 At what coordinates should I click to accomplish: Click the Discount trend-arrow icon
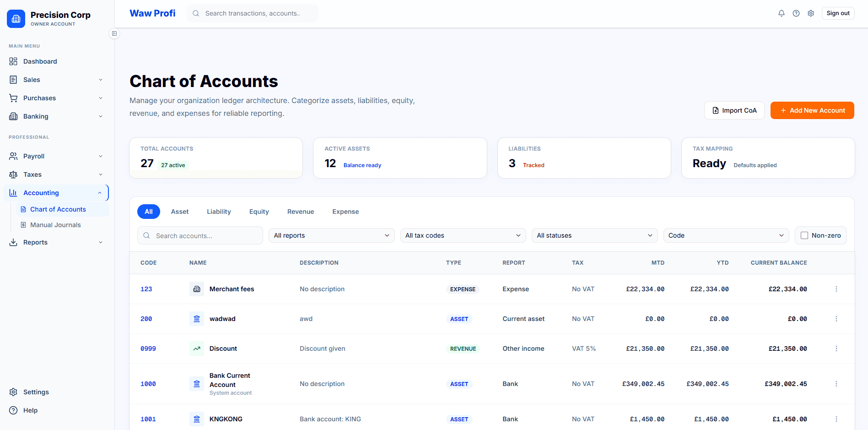[197, 348]
